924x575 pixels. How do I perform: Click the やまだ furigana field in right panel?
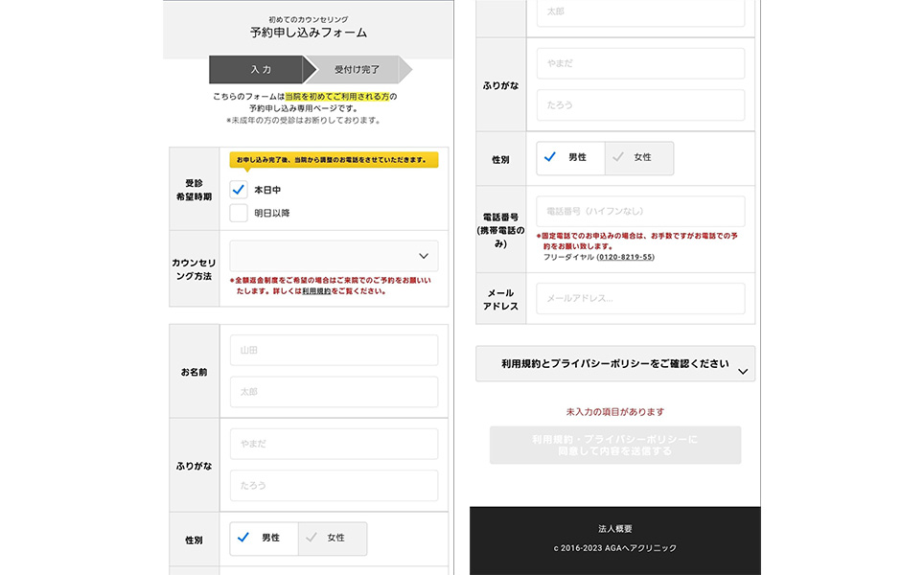[x=640, y=63]
